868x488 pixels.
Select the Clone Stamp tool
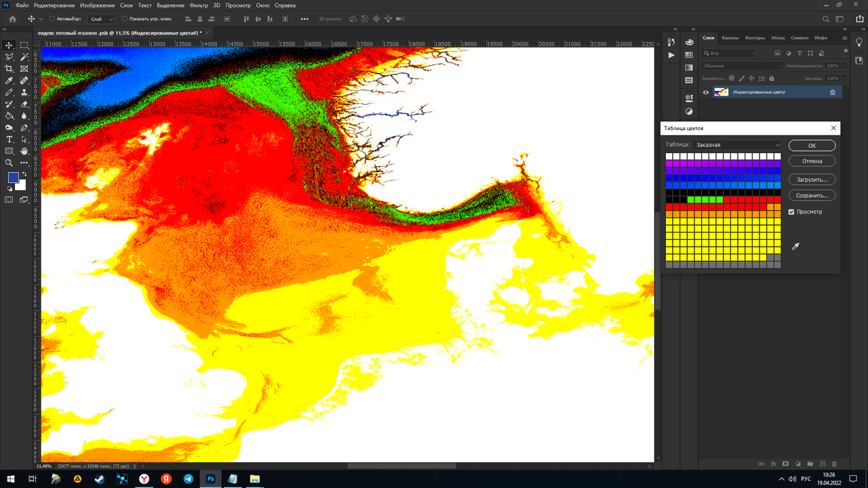(x=24, y=92)
